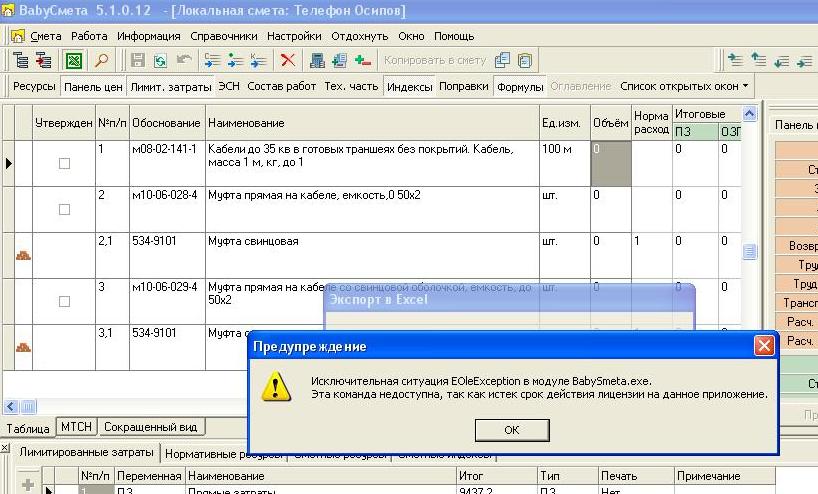Click the undo arrow icon
This screenshot has height=494, width=818.
tap(184, 59)
